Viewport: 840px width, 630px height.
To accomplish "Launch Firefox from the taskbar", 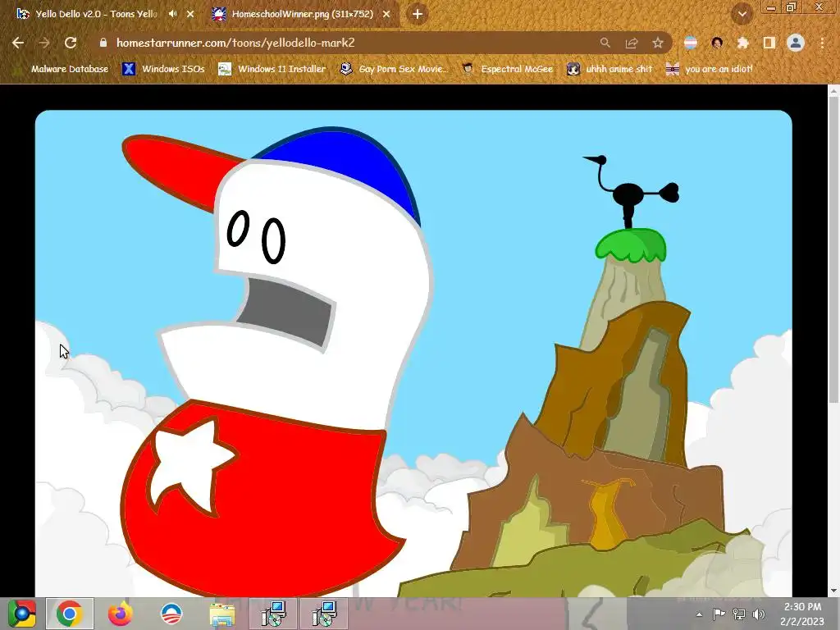I will 120,614.
